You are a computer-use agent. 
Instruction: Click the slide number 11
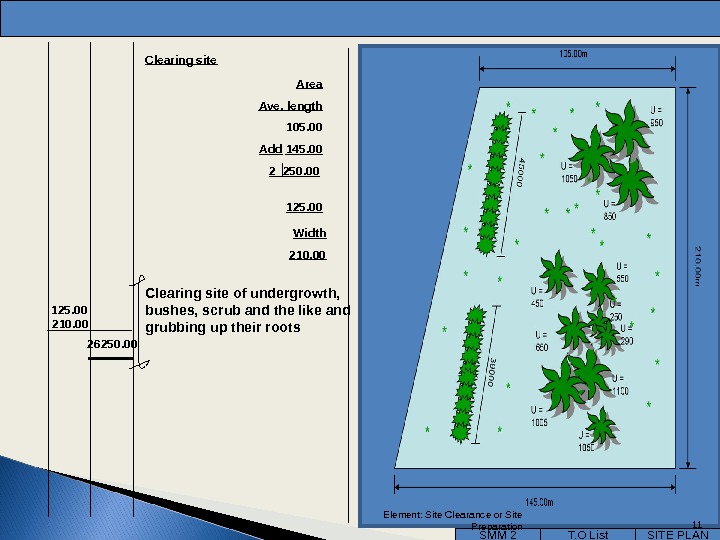coord(697,524)
